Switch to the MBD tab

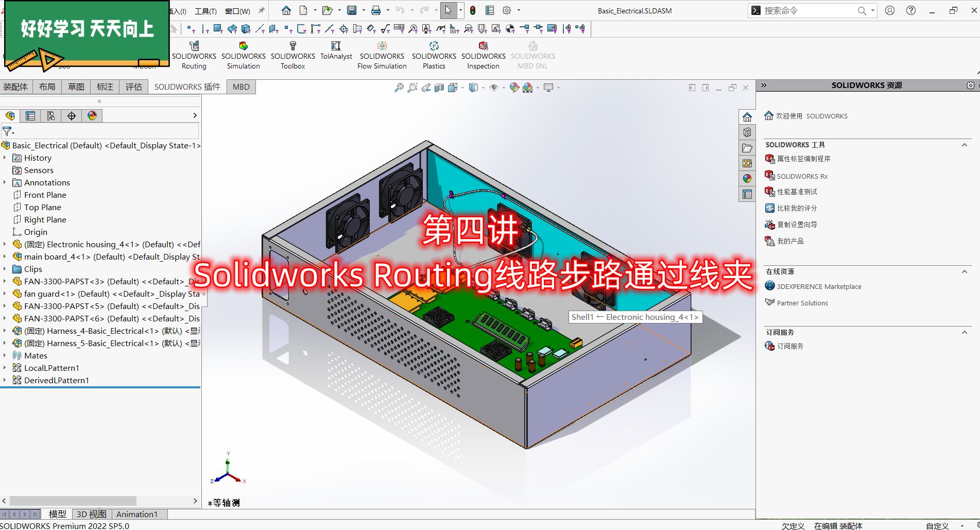coord(240,87)
